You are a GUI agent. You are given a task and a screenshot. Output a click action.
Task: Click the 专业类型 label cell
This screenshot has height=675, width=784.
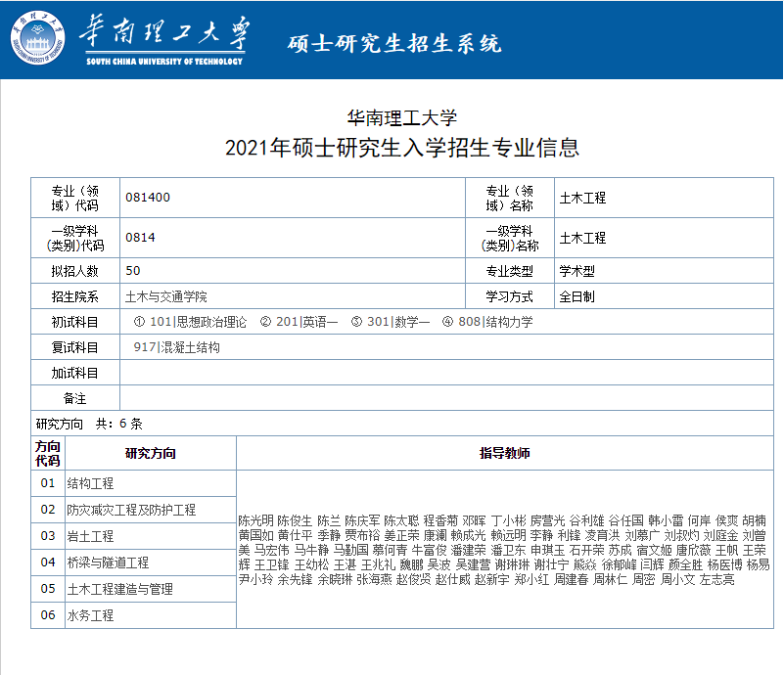(x=510, y=271)
